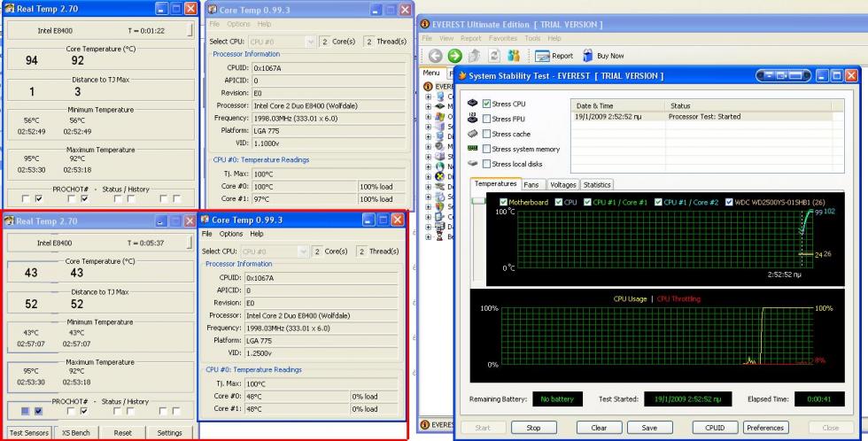The image size is (868, 441).
Task: Click the green Forward arrow in EVEREST toolbar
Action: pyautogui.click(x=454, y=55)
